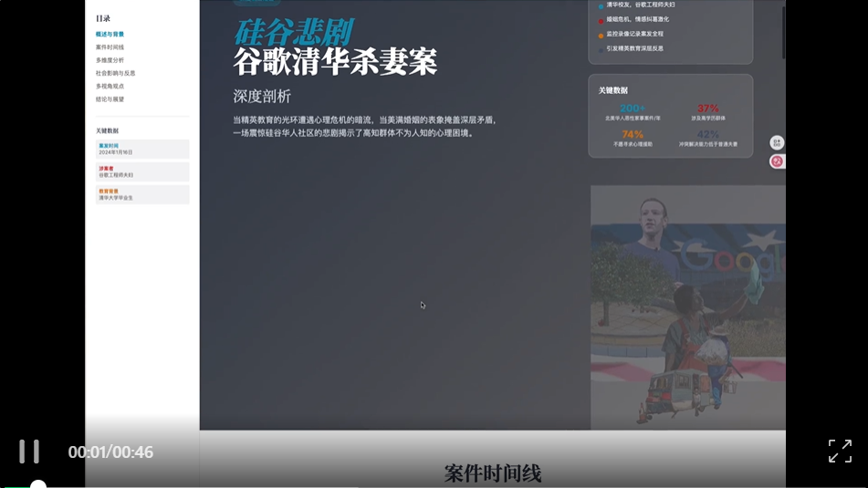Click the video progress bar handle
The height and width of the screenshot is (488, 868).
(37, 484)
